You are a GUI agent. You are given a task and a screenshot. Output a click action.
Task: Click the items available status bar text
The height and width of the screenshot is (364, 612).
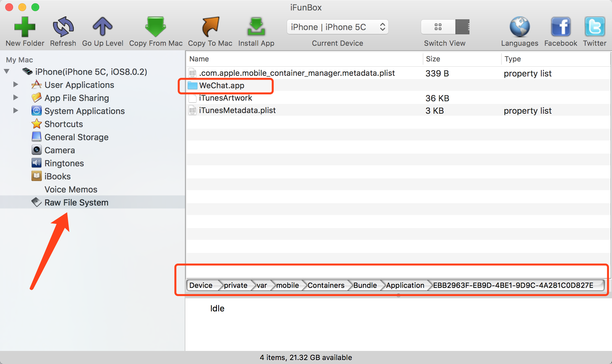click(x=306, y=357)
